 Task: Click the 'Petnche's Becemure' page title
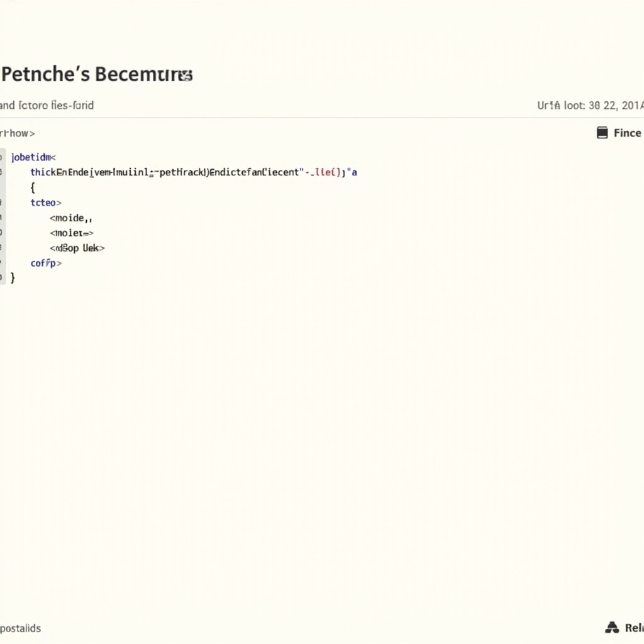pos(94,74)
